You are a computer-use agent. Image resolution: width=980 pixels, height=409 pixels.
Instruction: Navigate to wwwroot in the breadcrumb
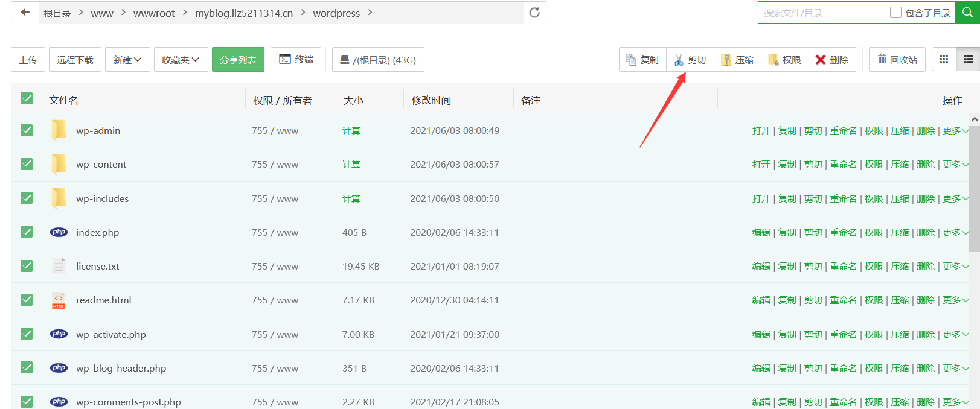pyautogui.click(x=154, y=13)
